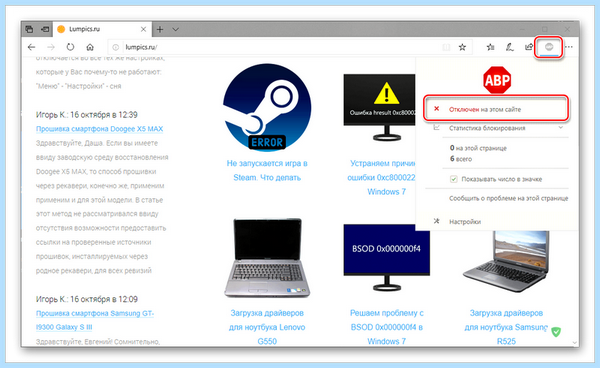
Task: Click 'Сообщить о проблеме на этой странице'
Action: coord(509,198)
